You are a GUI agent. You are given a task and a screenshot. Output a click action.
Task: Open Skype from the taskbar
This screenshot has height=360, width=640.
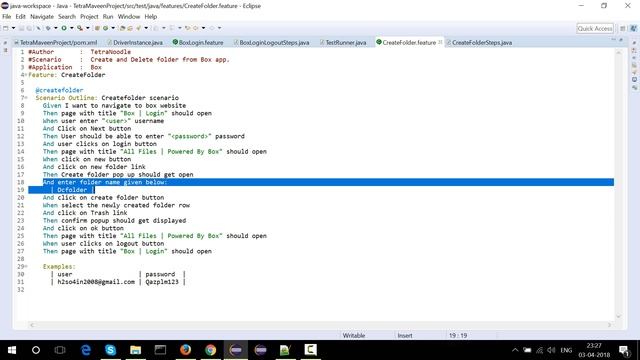click(x=111, y=350)
